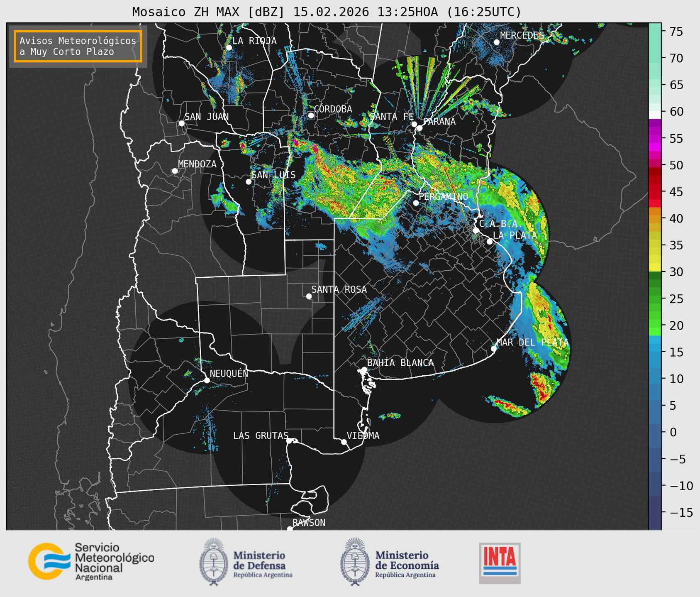
Task: Click the Ministerio de Defensa emblem
Action: pos(214,561)
